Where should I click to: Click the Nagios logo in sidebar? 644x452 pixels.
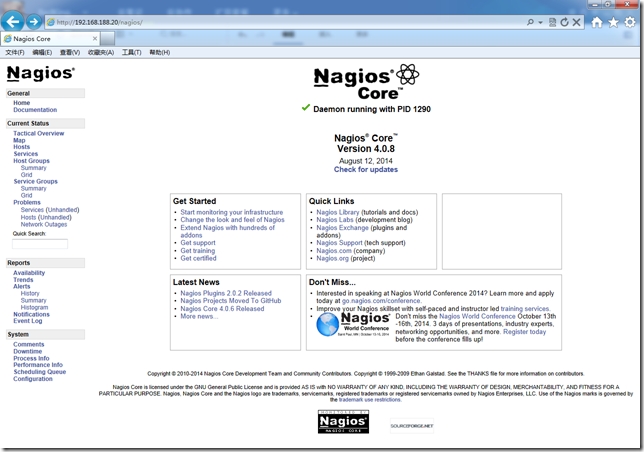tap(41, 73)
